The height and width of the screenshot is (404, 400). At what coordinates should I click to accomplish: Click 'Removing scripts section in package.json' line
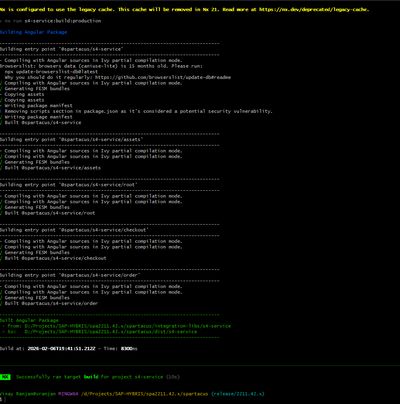(138, 111)
